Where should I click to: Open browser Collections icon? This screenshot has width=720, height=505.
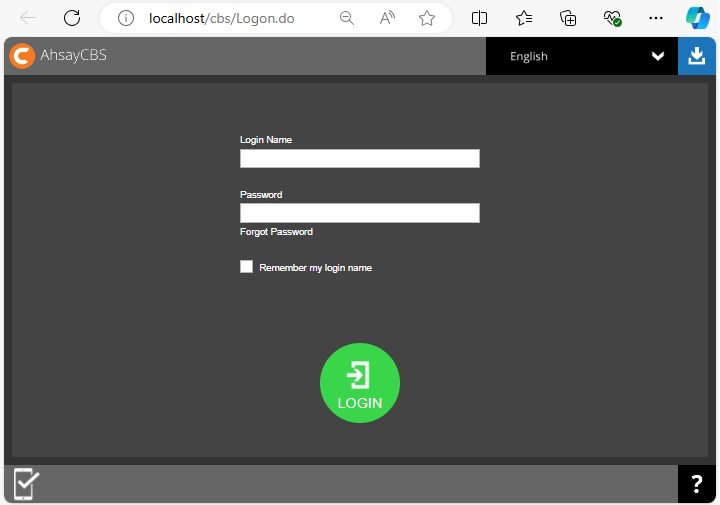568,18
